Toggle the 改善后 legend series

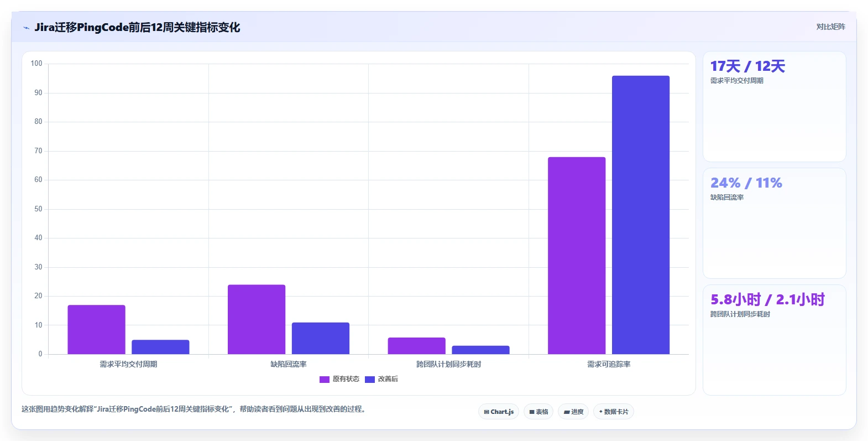[381, 379]
